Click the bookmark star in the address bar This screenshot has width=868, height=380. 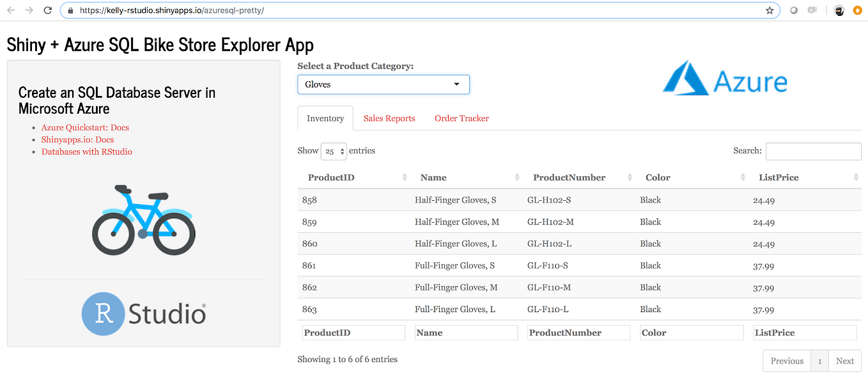pos(770,10)
